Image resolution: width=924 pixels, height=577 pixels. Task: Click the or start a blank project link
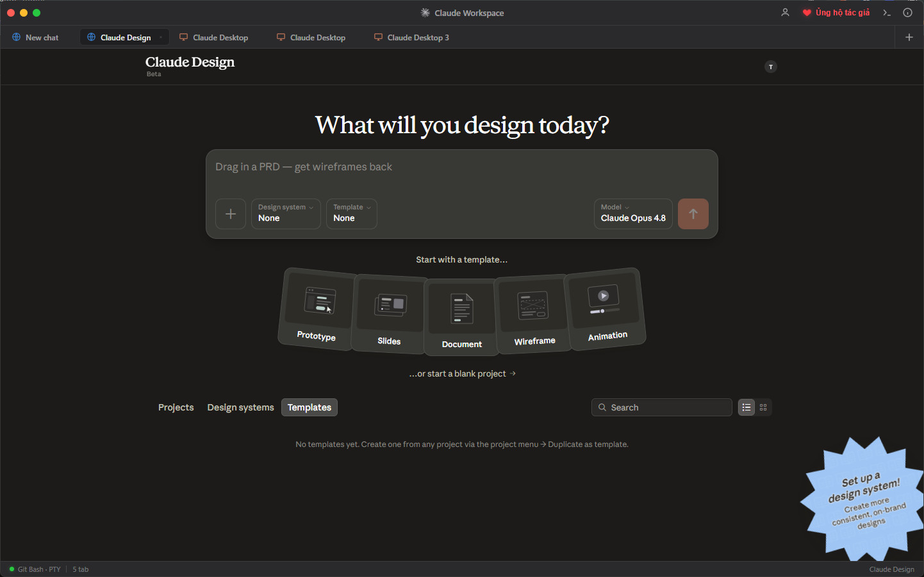click(x=462, y=373)
